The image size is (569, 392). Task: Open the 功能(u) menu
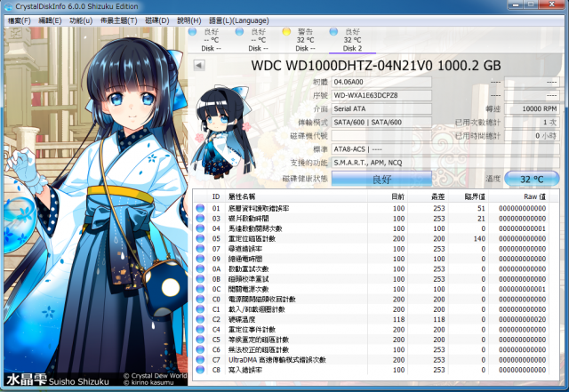[x=81, y=20]
